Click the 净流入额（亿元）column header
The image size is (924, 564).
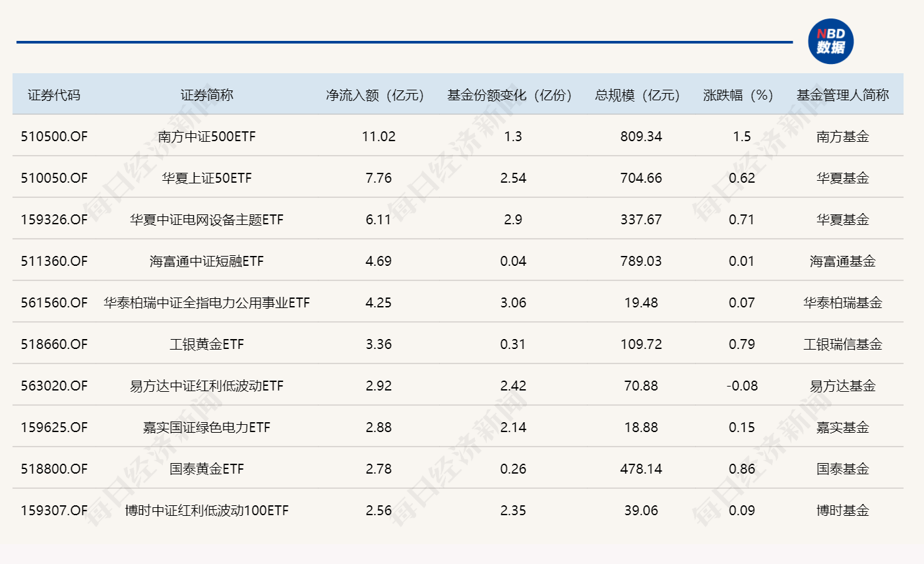375,95
